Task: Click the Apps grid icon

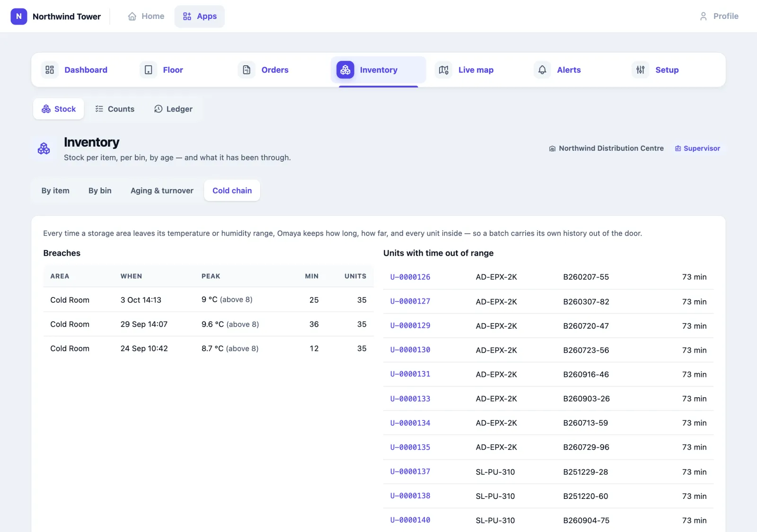Action: (x=187, y=17)
